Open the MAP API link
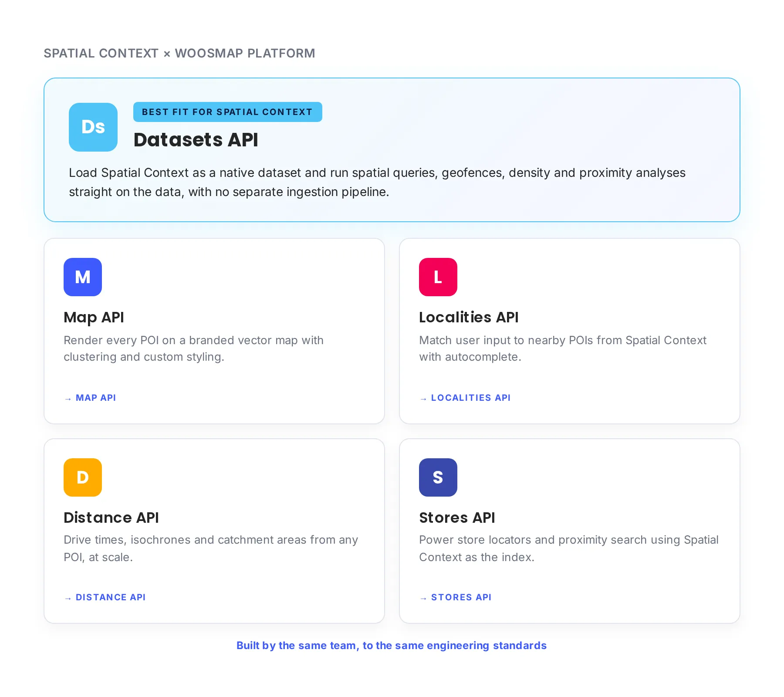The height and width of the screenshot is (697, 784). (x=96, y=398)
